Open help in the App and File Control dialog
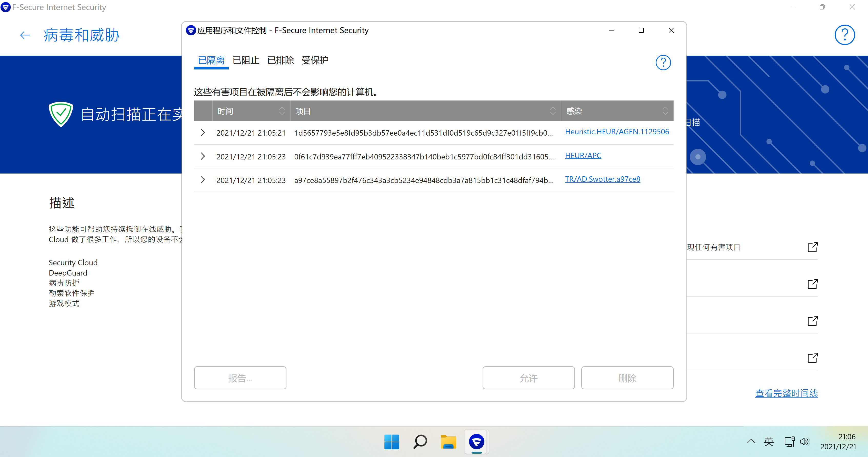This screenshot has height=457, width=868. [x=663, y=63]
